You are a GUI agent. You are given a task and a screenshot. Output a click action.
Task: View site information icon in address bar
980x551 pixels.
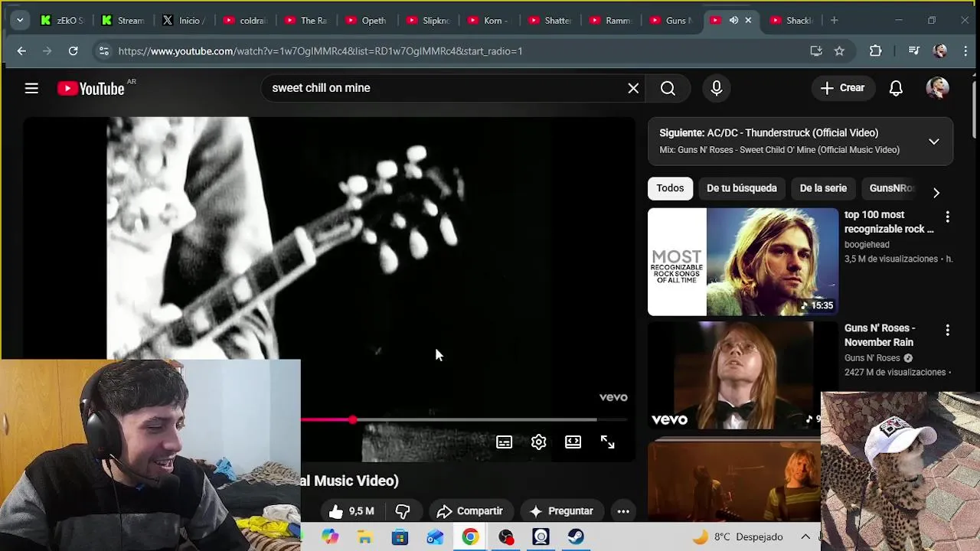(103, 51)
